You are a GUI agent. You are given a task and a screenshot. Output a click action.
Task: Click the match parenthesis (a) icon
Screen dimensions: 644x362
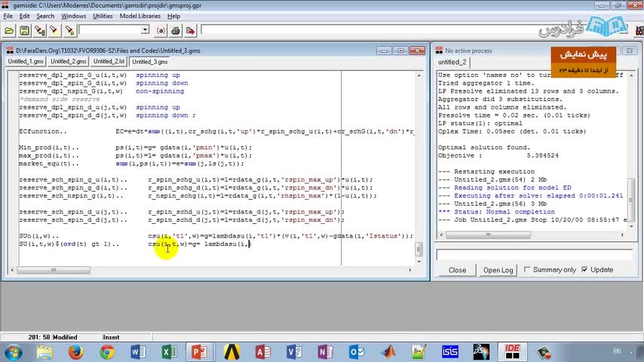point(161,31)
